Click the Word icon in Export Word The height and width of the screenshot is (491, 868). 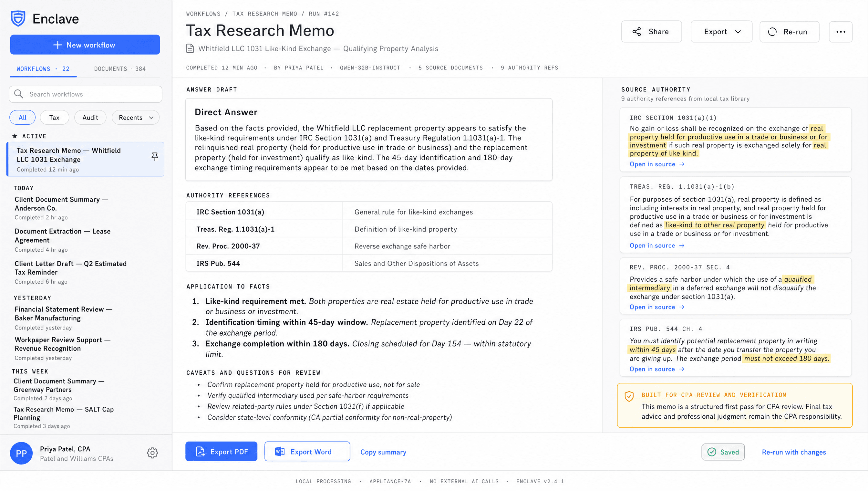[279, 452]
